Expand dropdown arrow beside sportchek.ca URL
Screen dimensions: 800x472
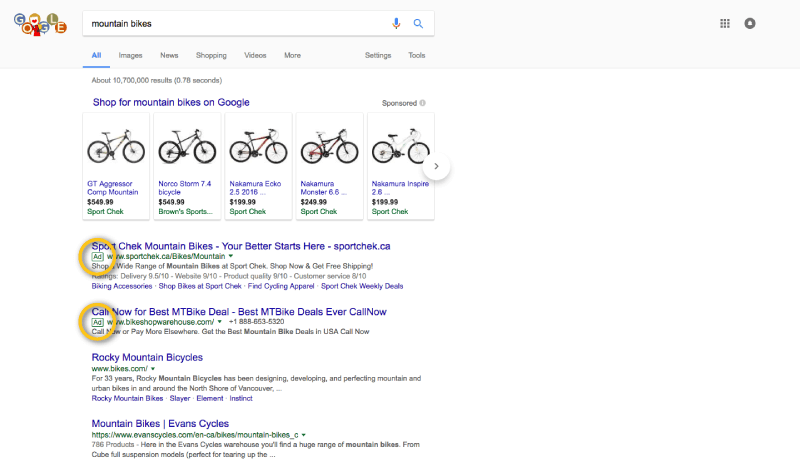coord(231,256)
